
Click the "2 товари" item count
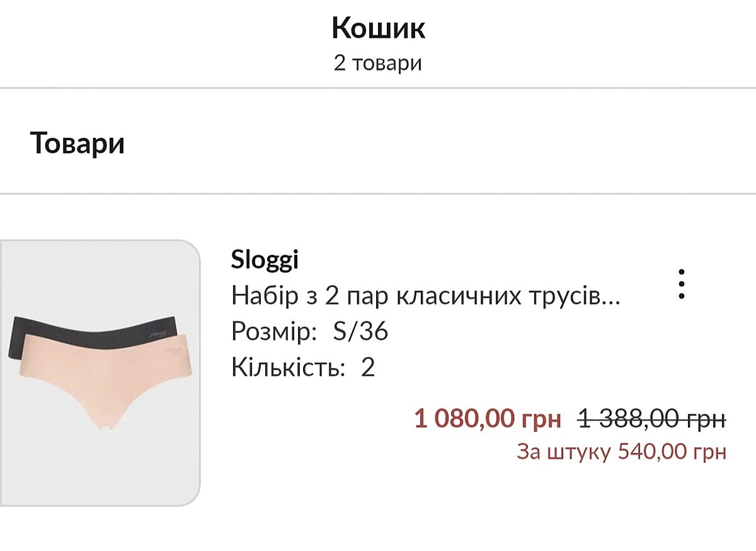click(378, 63)
